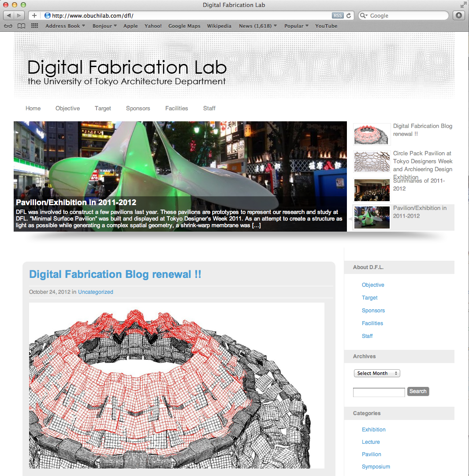469x476 pixels.
Task: Open the Select Month archives dropdown
Action: coord(377,373)
